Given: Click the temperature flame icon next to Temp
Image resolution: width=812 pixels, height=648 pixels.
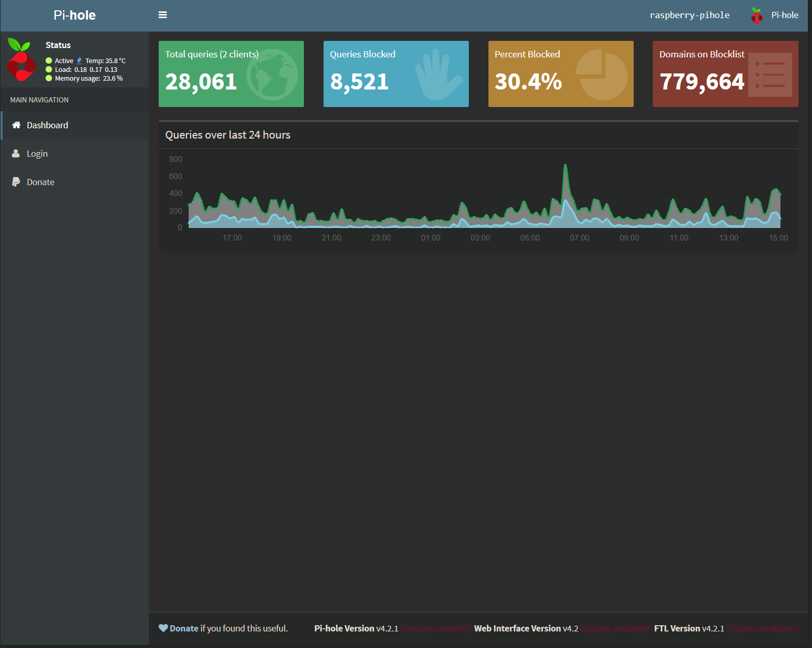Looking at the screenshot, I should (x=79, y=61).
